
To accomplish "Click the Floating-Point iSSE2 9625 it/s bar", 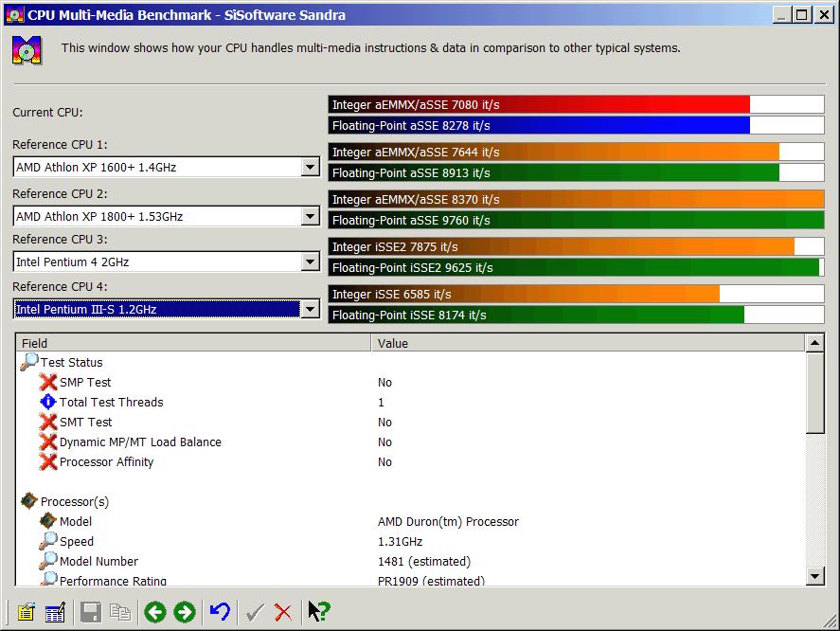I will point(576,267).
